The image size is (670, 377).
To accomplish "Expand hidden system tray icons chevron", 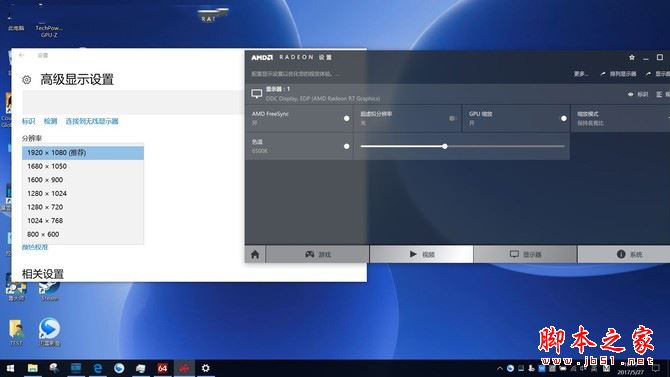I will (500, 368).
